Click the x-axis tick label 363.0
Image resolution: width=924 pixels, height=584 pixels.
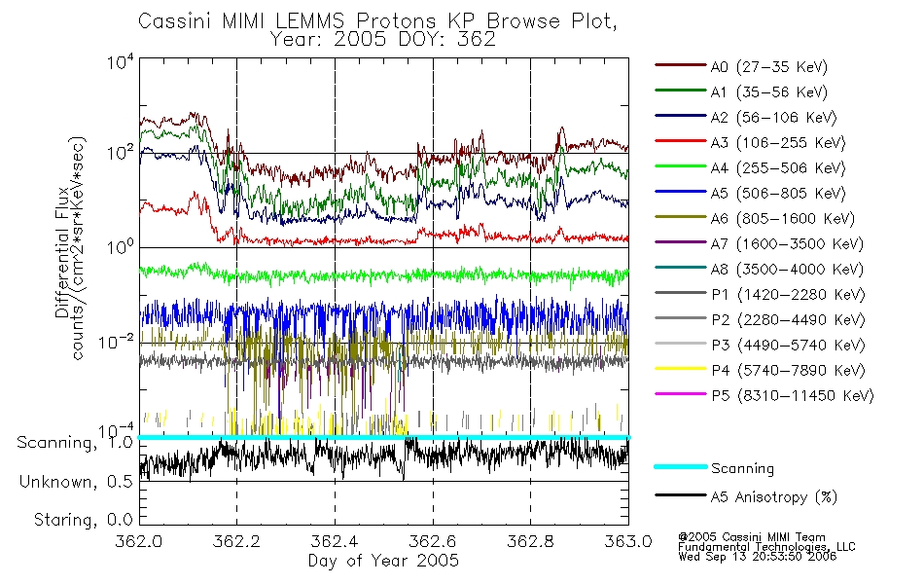[x=628, y=541]
